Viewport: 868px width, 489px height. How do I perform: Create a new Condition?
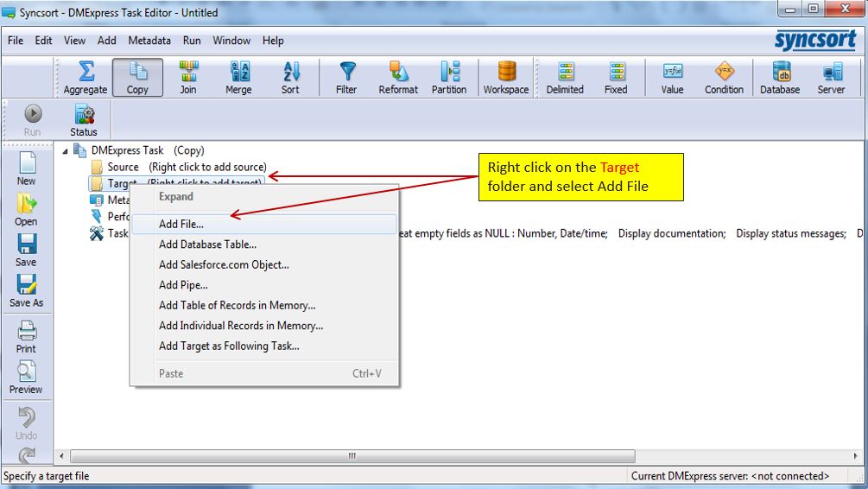[x=724, y=78]
